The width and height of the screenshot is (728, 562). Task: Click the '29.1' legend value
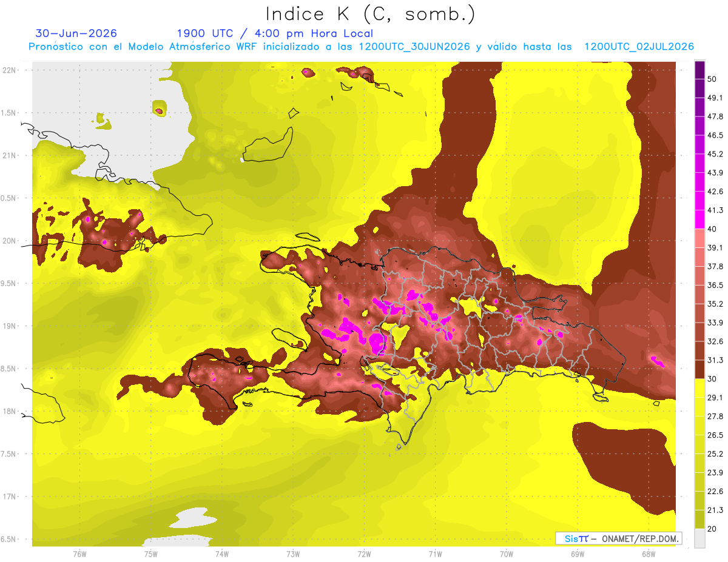(715, 398)
